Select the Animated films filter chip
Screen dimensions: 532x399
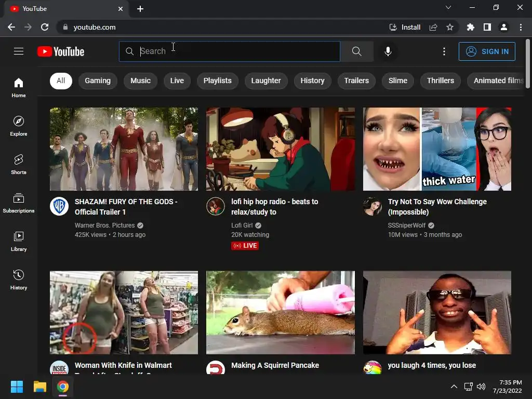click(x=496, y=81)
